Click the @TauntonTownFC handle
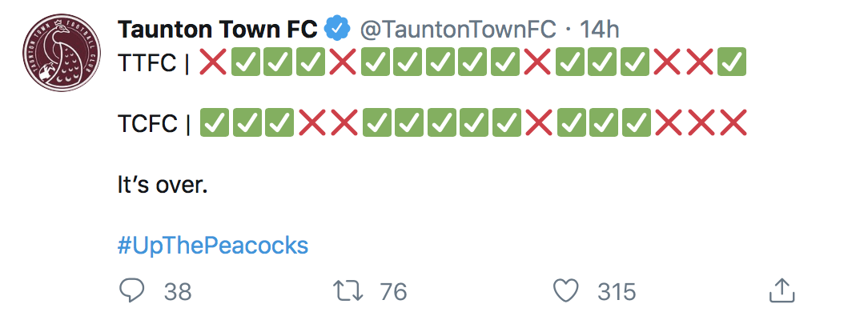Screen dimensions: 868x320 458,30
